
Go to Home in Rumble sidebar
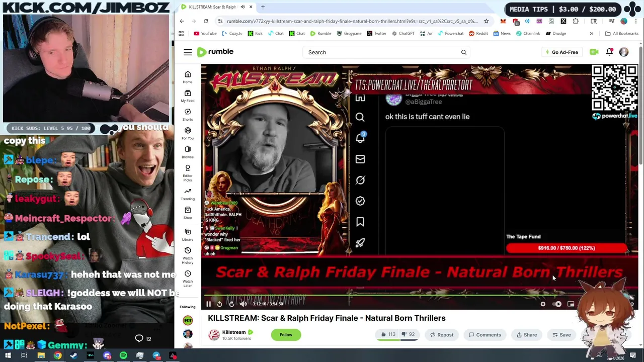[188, 77]
